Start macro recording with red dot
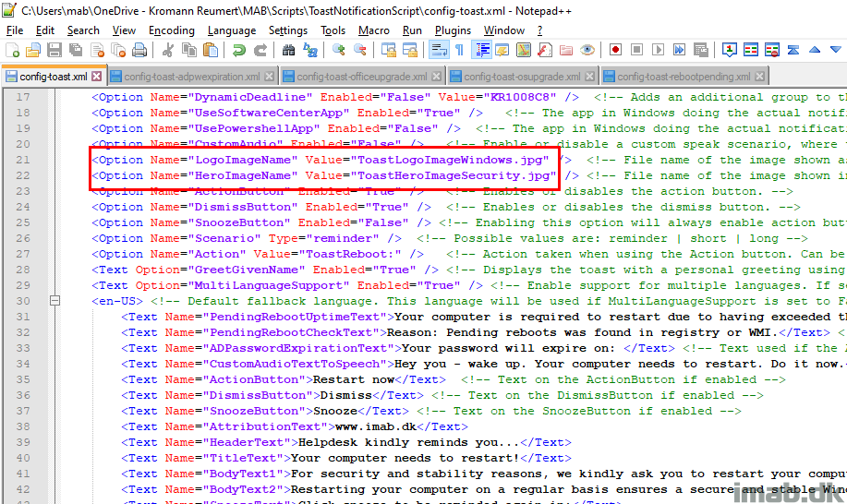This screenshot has width=847, height=504. pyautogui.click(x=615, y=50)
